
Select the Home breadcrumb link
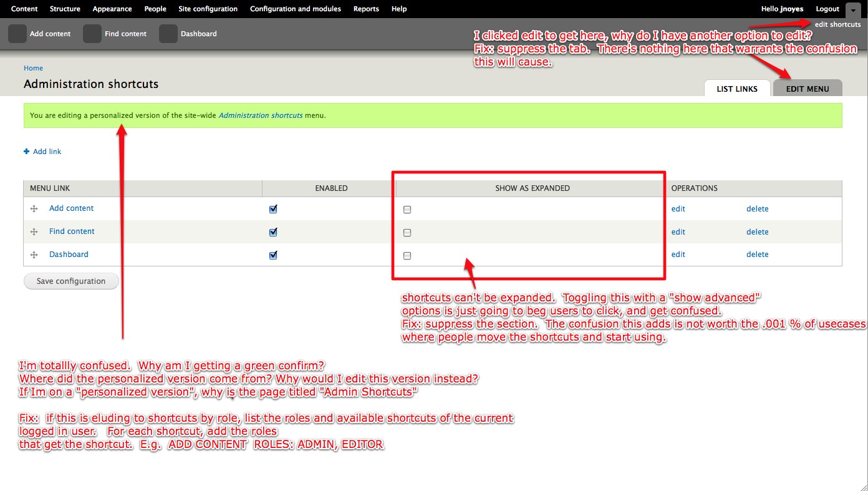33,67
